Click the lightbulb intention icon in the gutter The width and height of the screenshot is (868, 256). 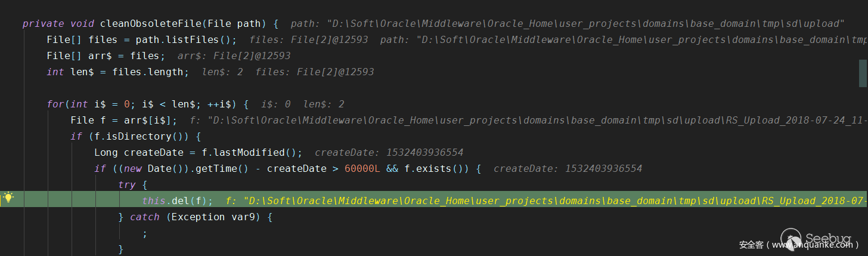tap(9, 198)
